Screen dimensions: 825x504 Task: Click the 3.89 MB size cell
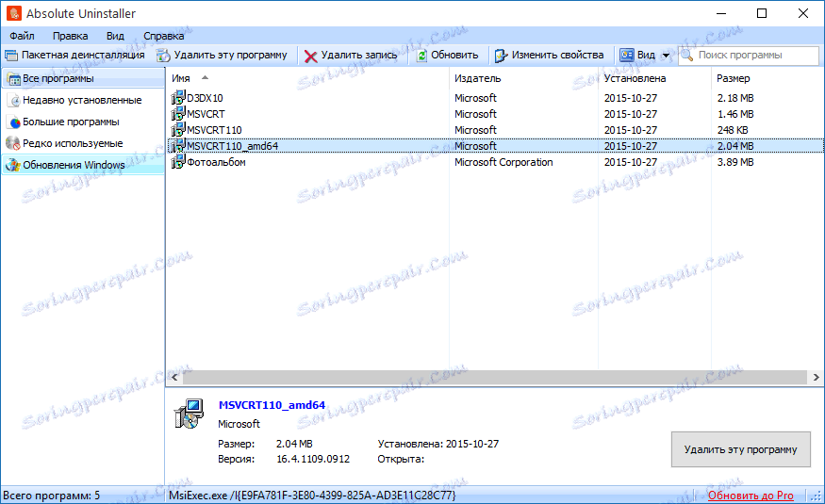(735, 162)
